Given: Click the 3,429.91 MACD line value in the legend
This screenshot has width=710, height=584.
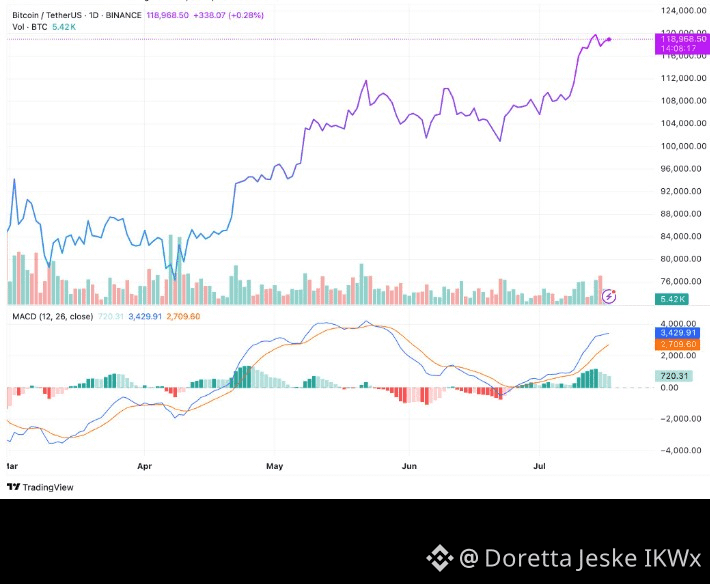Looking at the screenshot, I should (145, 316).
